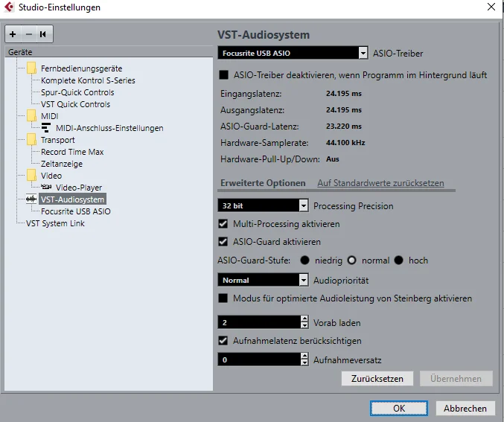The width and height of the screenshot is (504, 422).
Task: Select ASIO-Guard-Stufe normal radio button
Action: [x=352, y=260]
